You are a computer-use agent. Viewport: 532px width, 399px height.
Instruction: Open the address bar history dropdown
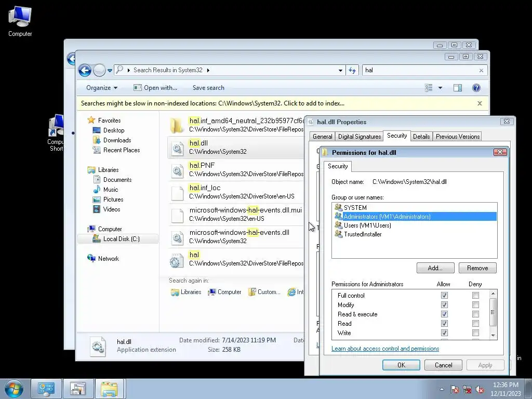tap(340, 70)
